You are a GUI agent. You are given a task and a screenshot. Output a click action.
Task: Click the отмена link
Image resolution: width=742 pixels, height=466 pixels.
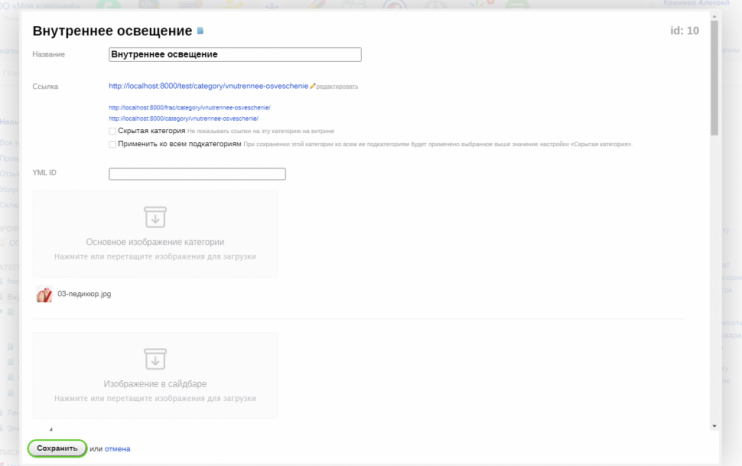pos(117,449)
